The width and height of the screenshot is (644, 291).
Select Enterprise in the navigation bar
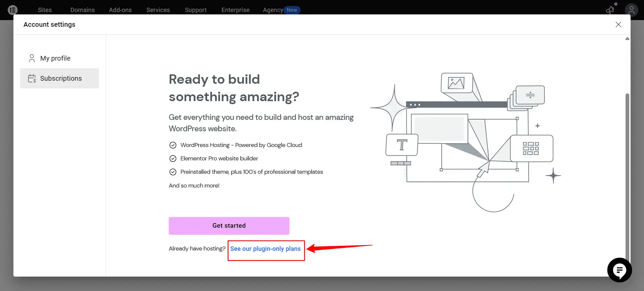coord(235,10)
